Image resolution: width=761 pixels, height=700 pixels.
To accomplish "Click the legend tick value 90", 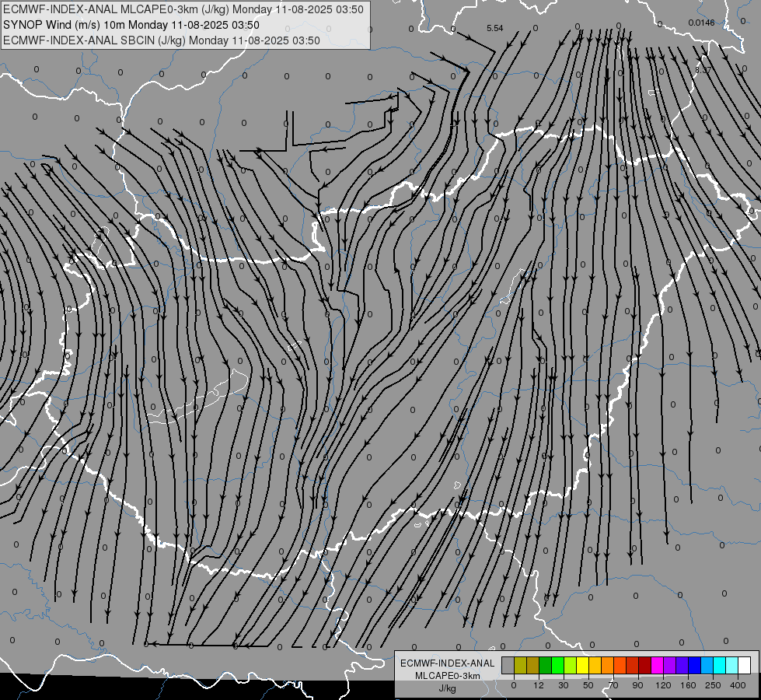I will coord(637,685).
